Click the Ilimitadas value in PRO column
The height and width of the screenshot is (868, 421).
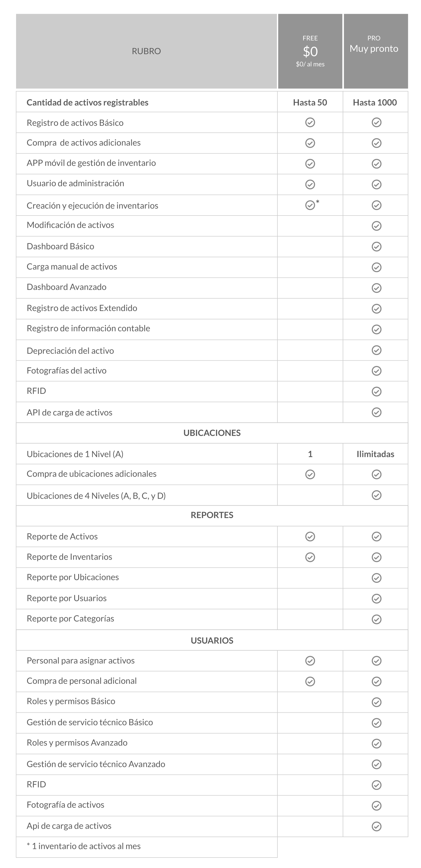tap(375, 454)
